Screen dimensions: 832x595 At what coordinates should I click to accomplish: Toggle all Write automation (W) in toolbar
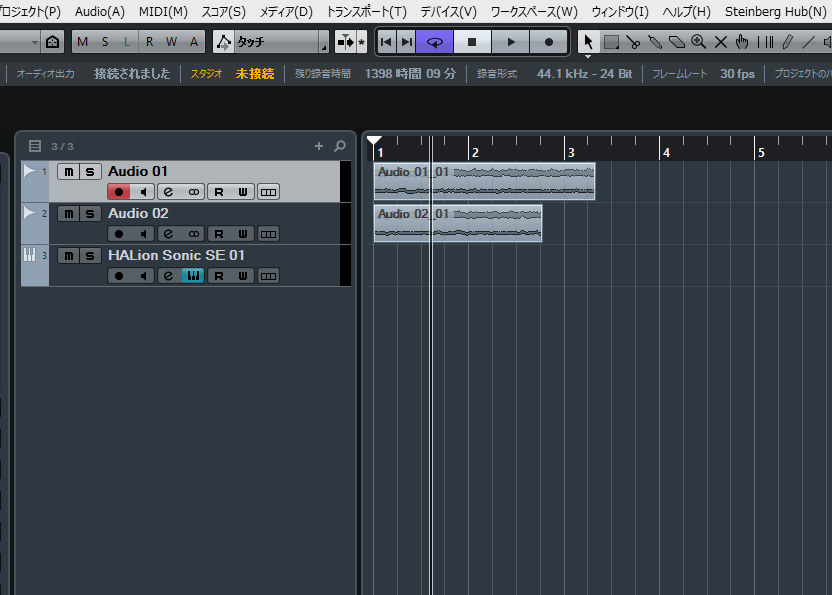171,42
